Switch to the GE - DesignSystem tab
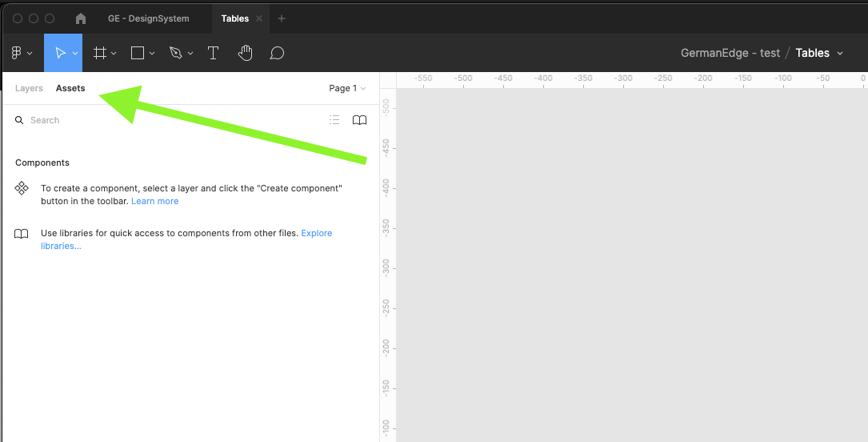This screenshot has width=868, height=442. click(149, 18)
